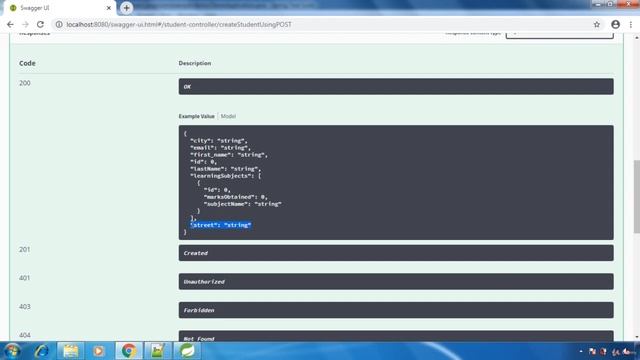The width and height of the screenshot is (640, 360).
Task: Click the flag icon in system tray
Action: [x=592, y=351]
